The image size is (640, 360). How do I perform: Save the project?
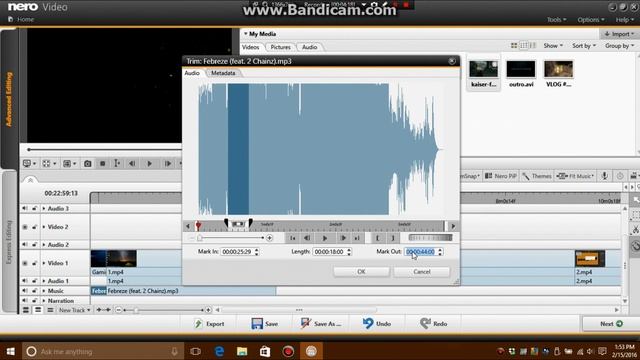coord(265,324)
